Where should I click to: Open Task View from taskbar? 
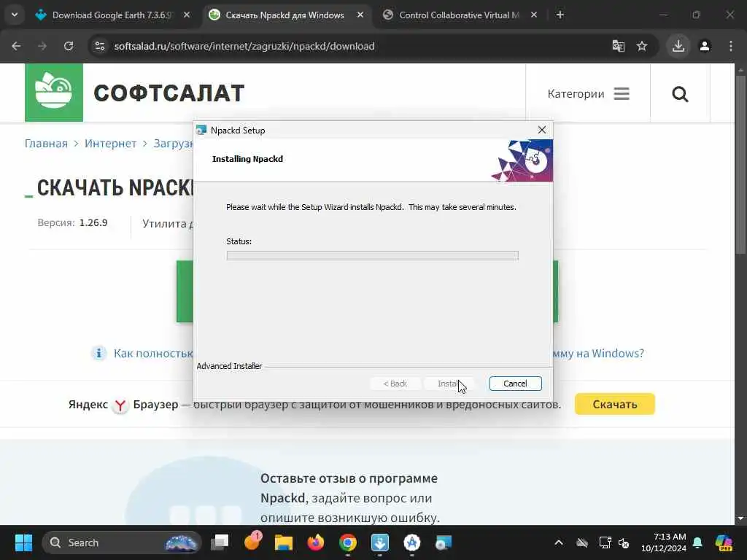[220, 542]
